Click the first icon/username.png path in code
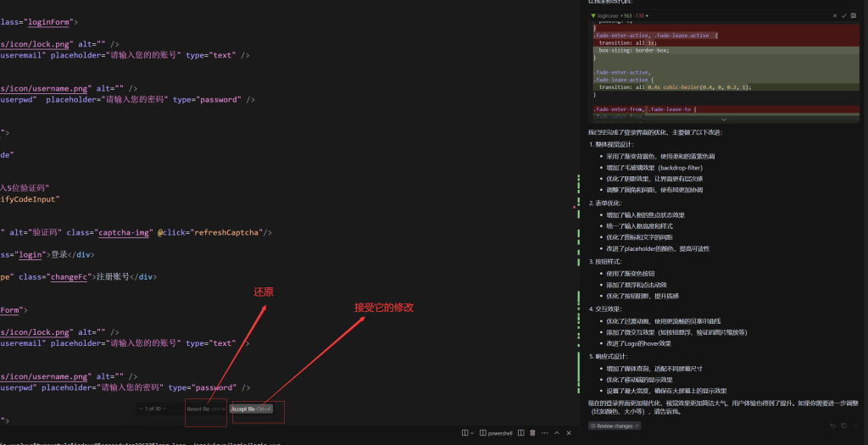The height and width of the screenshot is (445, 868). pyautogui.click(x=46, y=88)
